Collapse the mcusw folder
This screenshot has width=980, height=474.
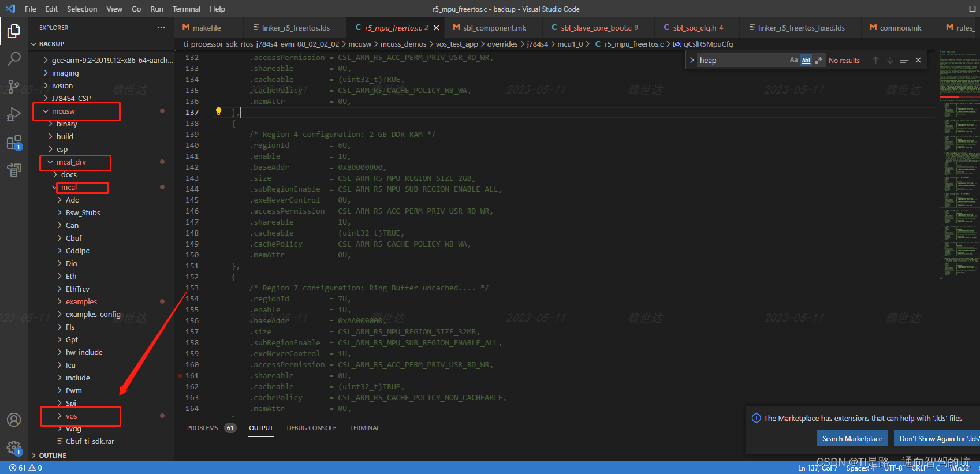pyautogui.click(x=46, y=111)
